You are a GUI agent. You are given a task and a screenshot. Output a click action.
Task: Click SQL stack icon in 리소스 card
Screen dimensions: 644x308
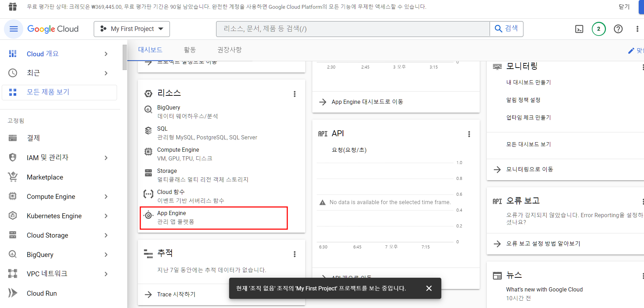coord(148,130)
